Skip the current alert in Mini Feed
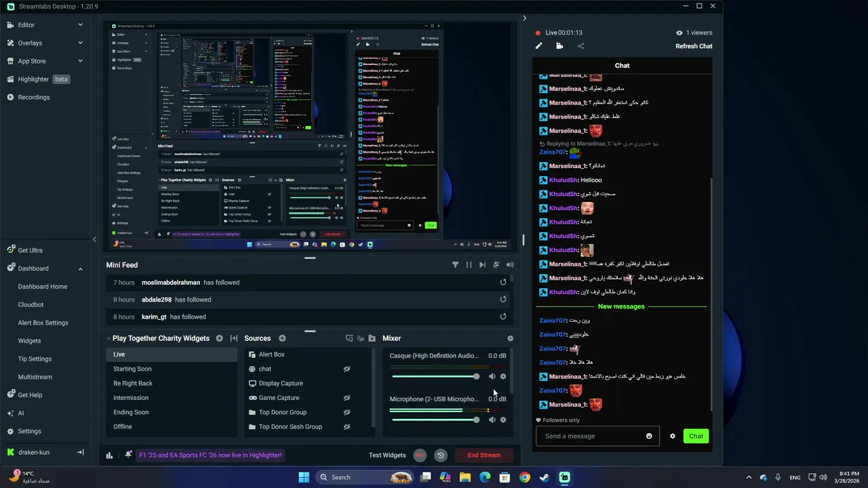868x488 pixels. tap(482, 265)
